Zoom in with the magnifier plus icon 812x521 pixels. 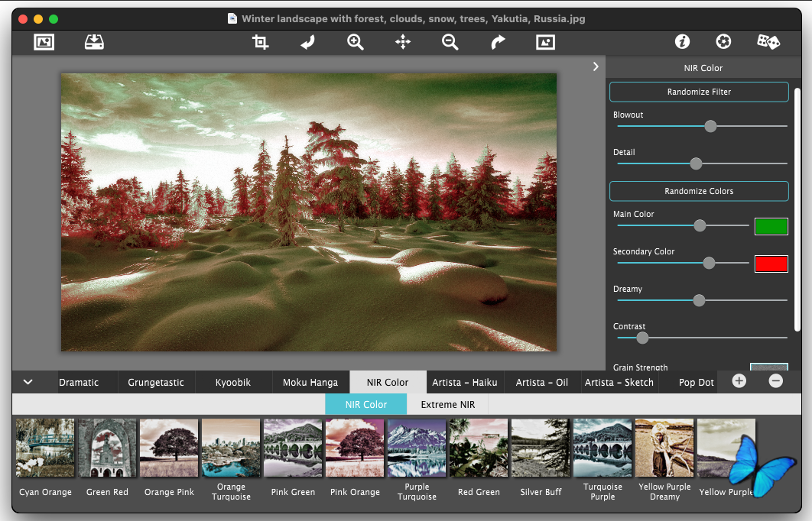[x=356, y=43]
